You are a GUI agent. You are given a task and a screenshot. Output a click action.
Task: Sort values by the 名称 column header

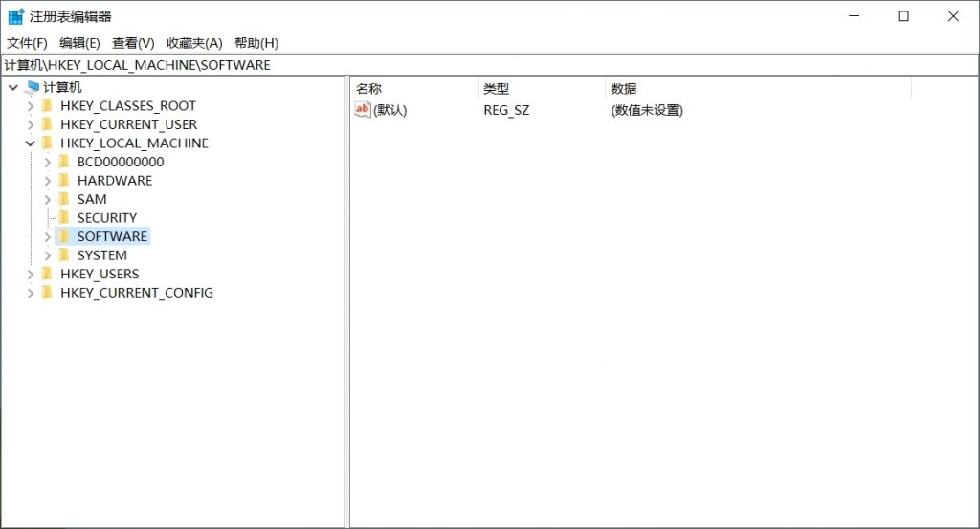pos(413,89)
